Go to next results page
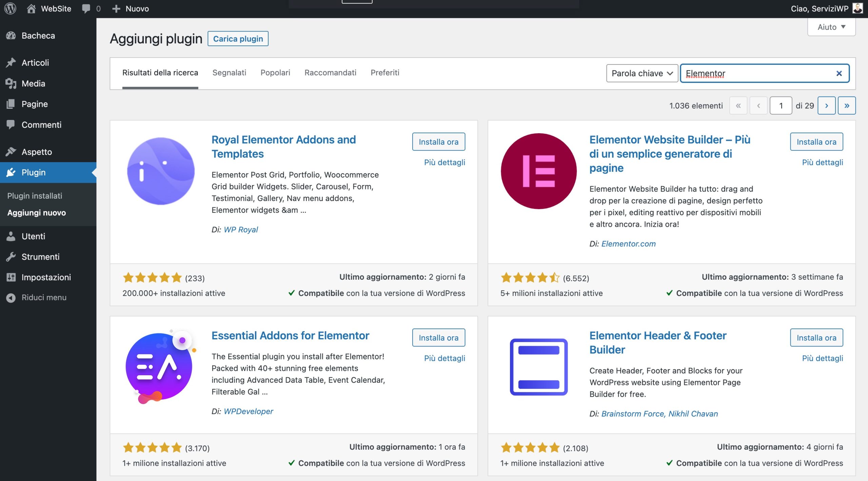Screen dimensions: 868x481 pyautogui.click(x=826, y=106)
